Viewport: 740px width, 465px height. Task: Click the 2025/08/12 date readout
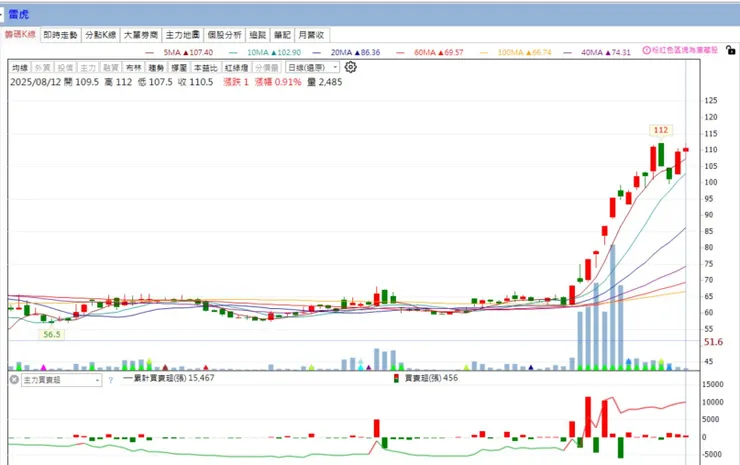tap(35, 82)
